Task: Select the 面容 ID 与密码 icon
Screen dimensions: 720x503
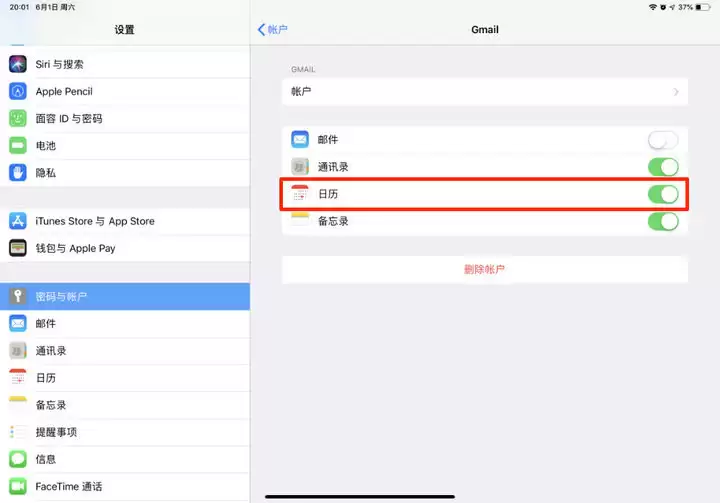Action: 18,119
